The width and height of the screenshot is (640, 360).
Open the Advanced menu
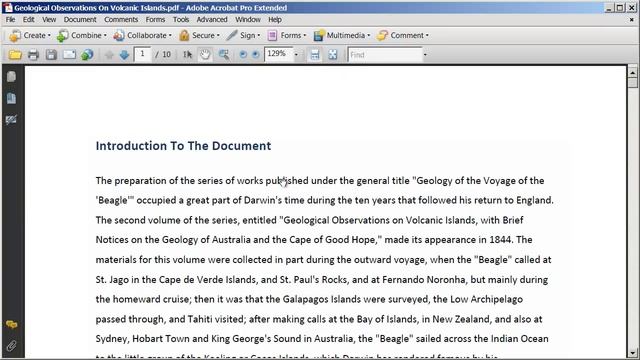click(x=212, y=20)
